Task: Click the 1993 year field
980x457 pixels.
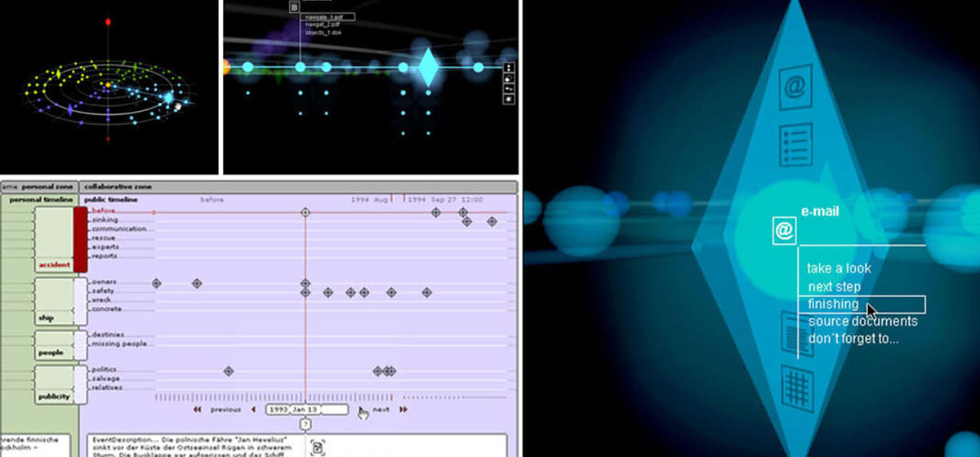Action: [278, 410]
